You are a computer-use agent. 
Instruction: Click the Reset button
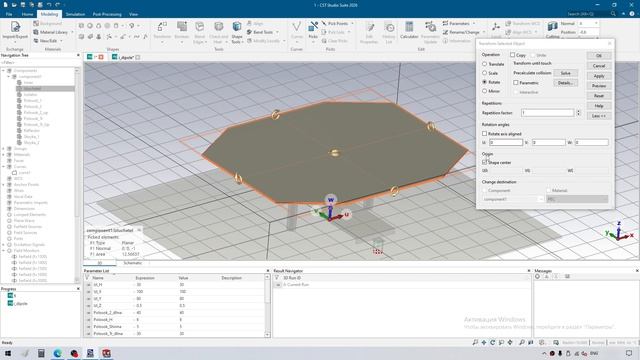click(599, 96)
